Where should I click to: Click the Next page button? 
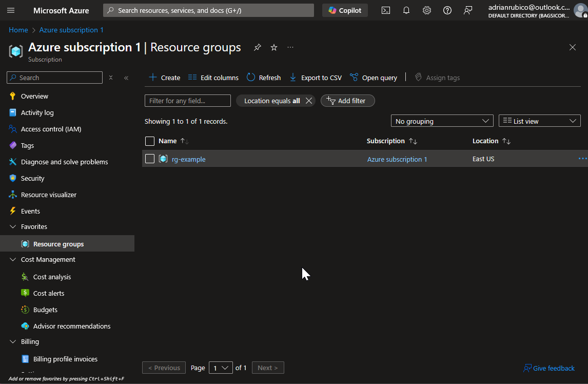tap(268, 368)
